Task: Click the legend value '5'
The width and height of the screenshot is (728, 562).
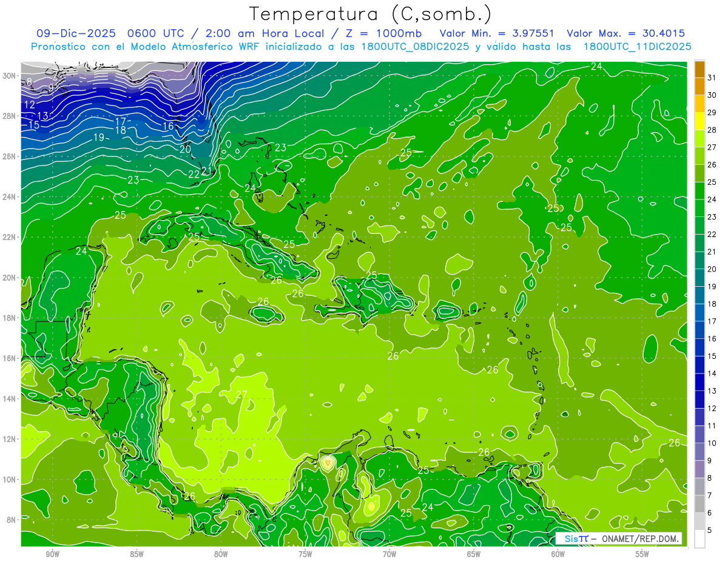Action: tap(710, 530)
